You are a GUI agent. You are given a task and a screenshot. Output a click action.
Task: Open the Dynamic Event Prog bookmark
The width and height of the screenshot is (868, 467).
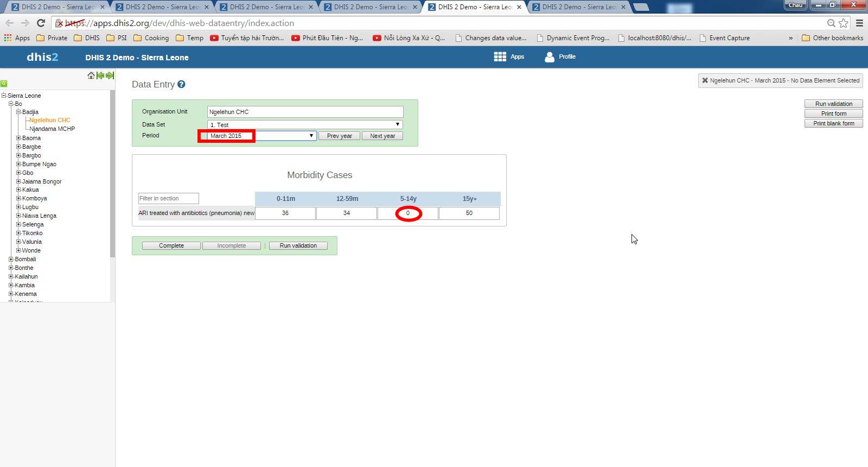572,38
